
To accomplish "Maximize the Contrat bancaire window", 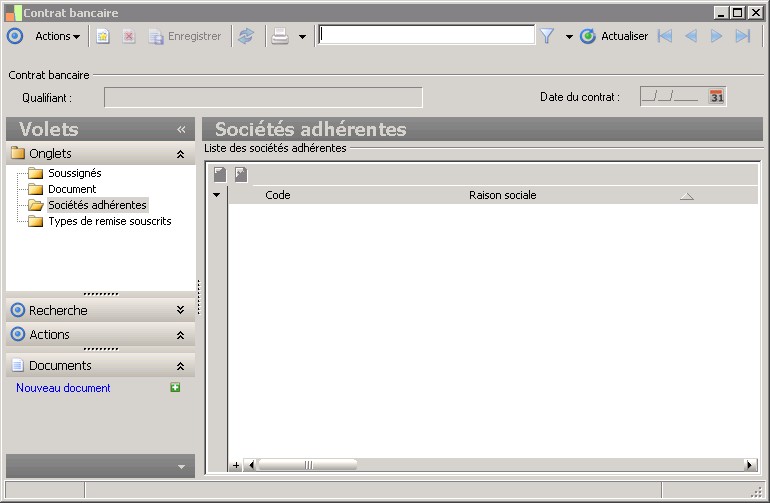I will (x=738, y=13).
